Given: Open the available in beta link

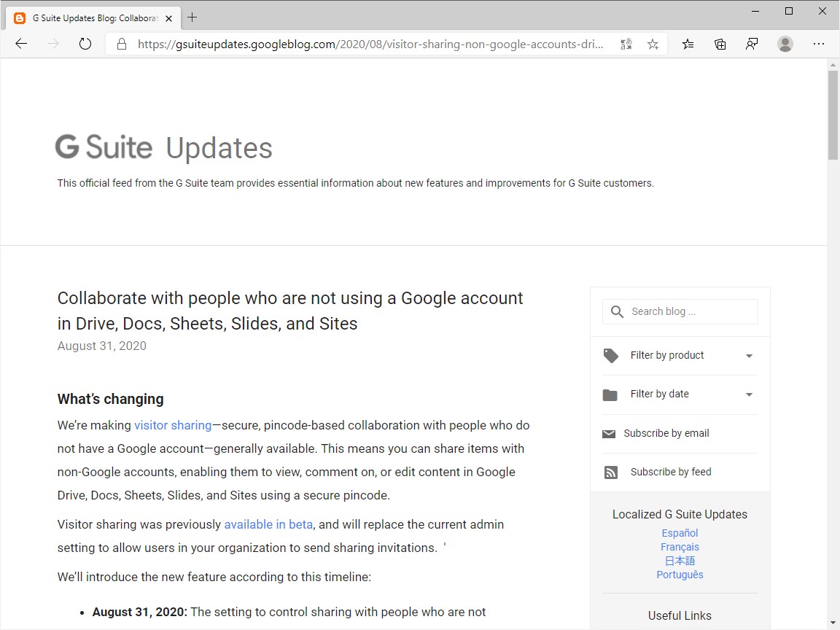Looking at the screenshot, I should click(268, 524).
